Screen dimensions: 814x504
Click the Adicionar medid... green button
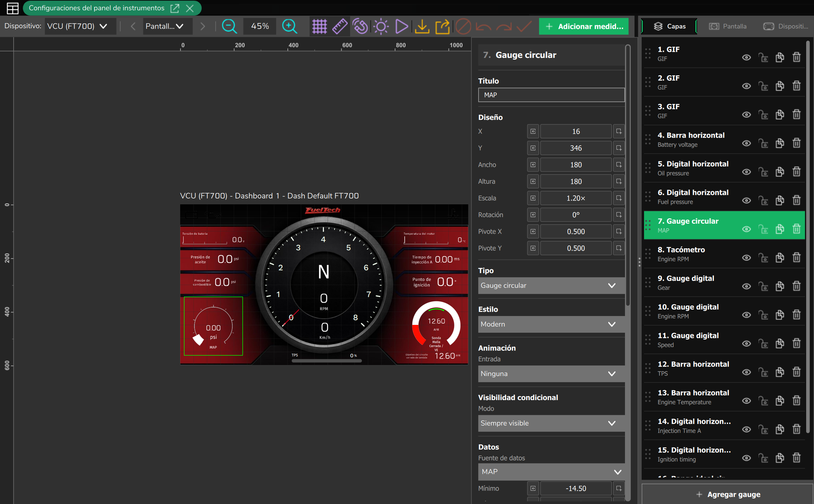click(584, 26)
